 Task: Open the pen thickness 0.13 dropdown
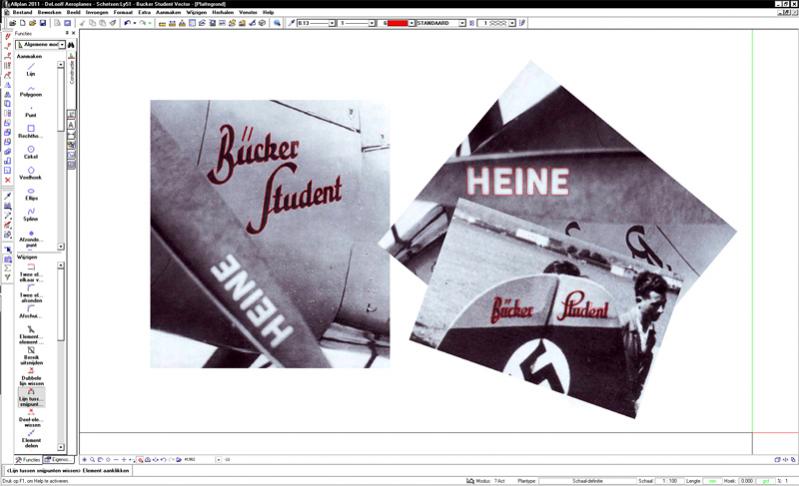(x=332, y=23)
